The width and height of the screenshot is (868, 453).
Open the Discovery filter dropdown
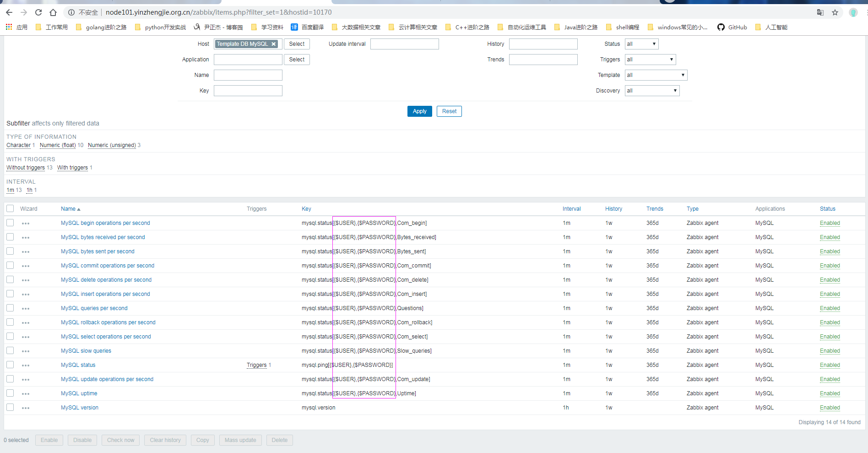652,91
